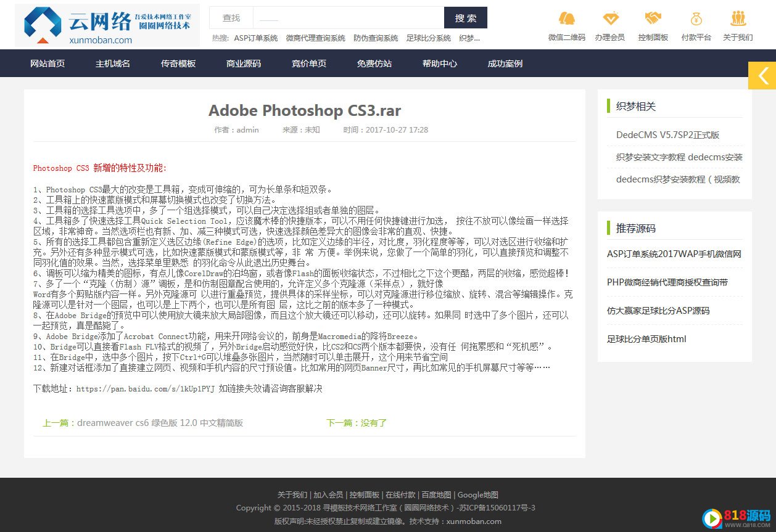Screen dimensions: 776x532
Task: Select the hot search link 防伪查询系统
Action: [x=376, y=38]
